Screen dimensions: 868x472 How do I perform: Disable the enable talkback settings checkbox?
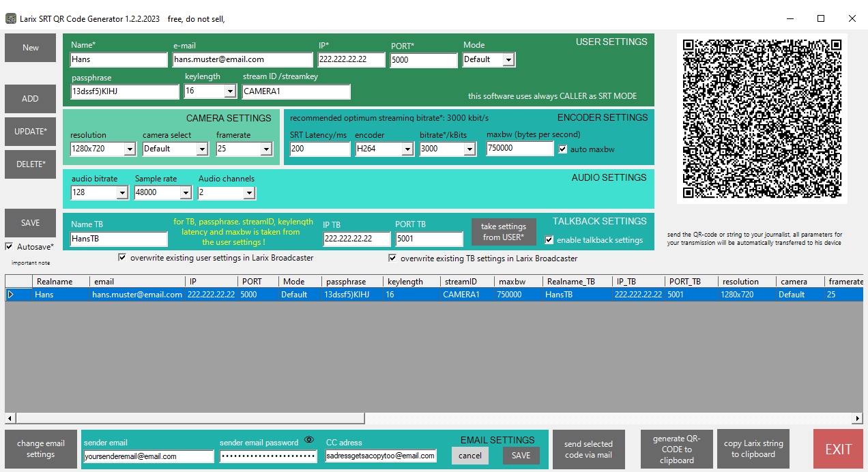pyautogui.click(x=549, y=240)
